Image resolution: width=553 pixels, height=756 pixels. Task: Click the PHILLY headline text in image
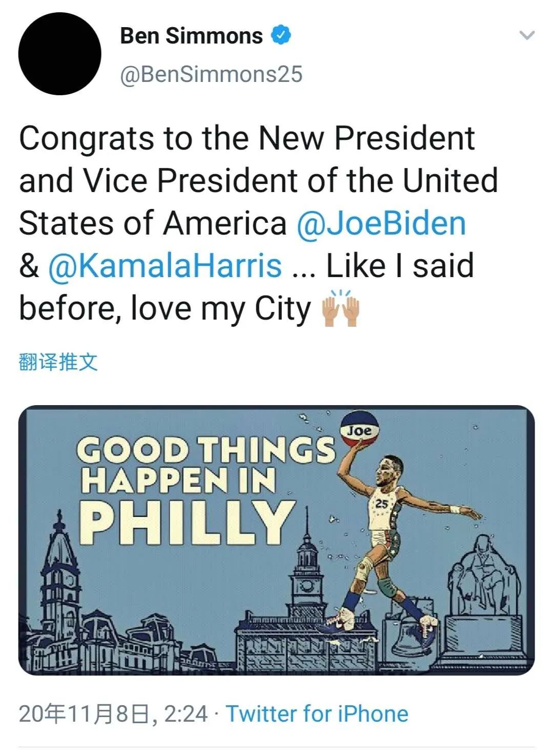[x=187, y=521]
